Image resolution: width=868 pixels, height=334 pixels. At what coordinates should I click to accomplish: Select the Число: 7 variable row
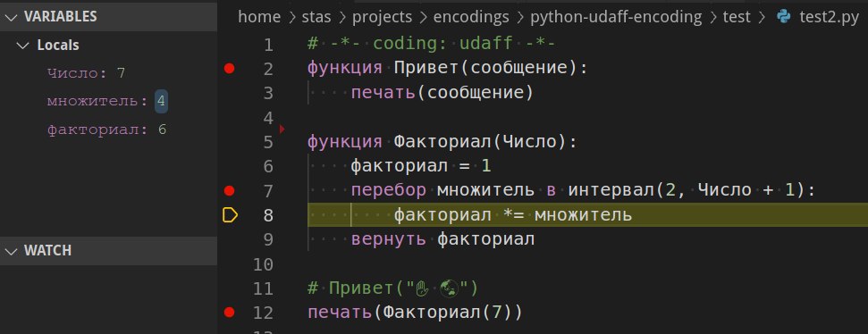(x=108, y=73)
